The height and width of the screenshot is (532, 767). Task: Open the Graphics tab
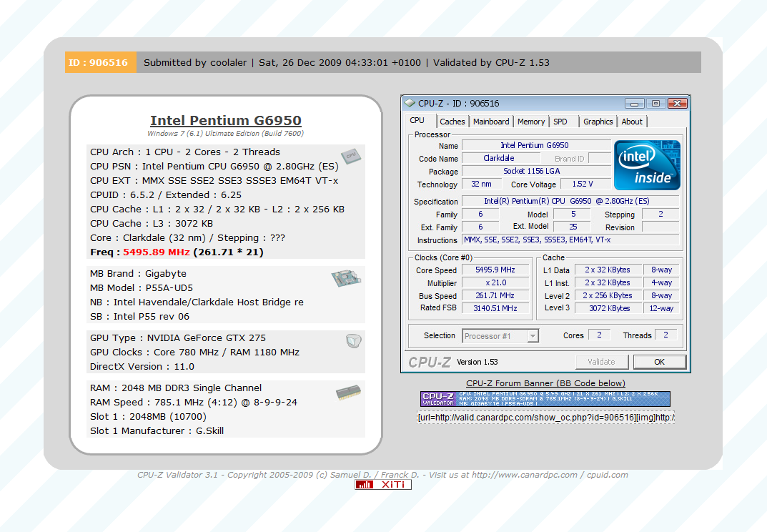coord(598,122)
